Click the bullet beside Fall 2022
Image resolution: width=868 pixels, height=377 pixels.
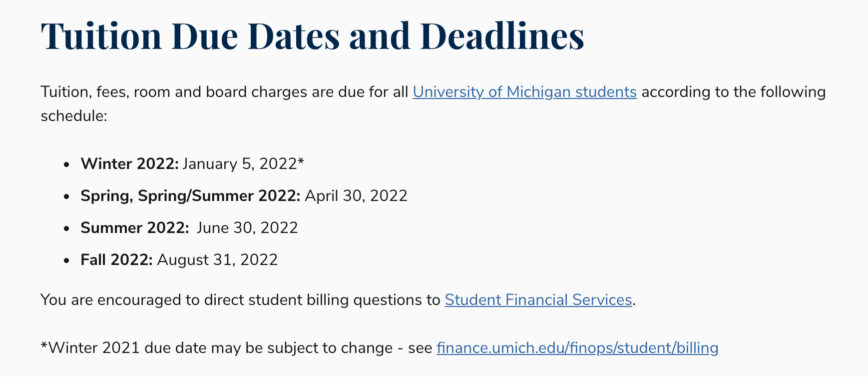click(x=66, y=260)
